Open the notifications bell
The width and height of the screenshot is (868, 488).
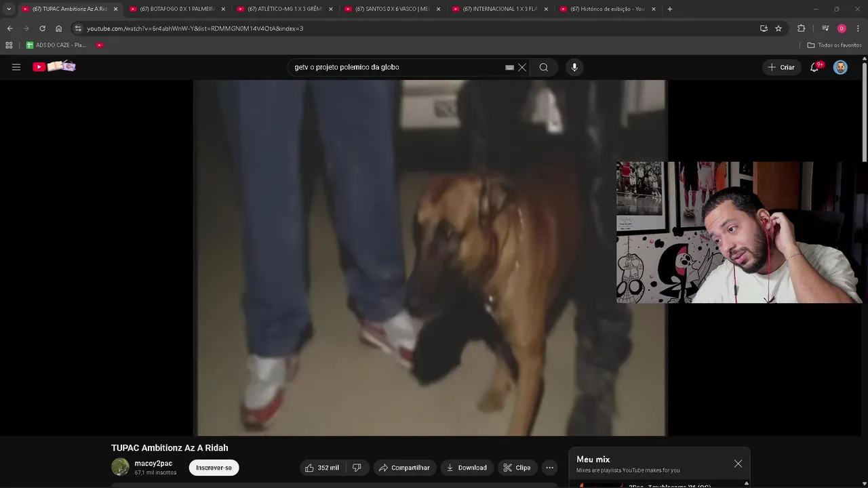pos(814,67)
